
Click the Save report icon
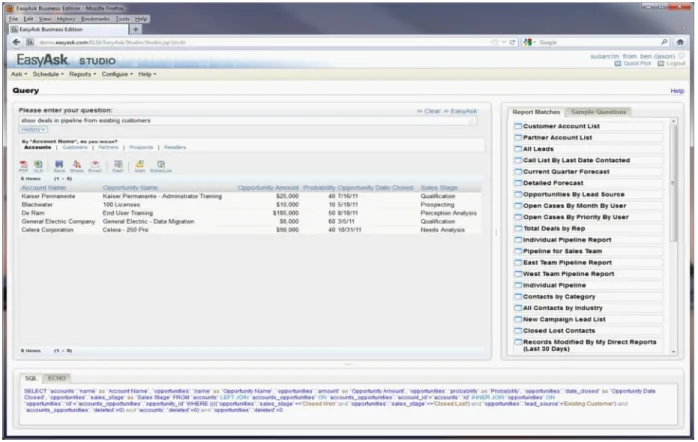(x=59, y=166)
